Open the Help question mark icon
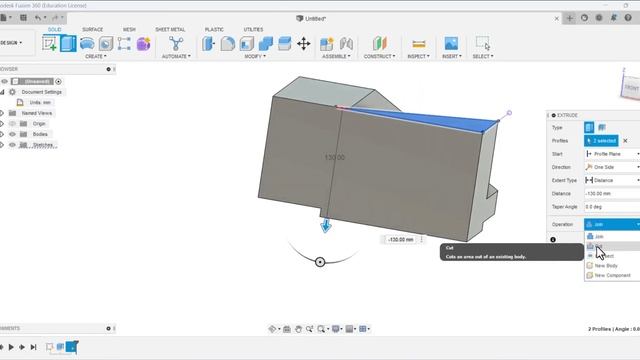 (x=628, y=18)
